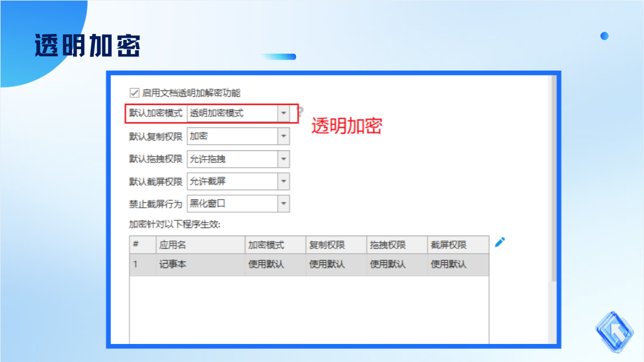Click the 默认加密模式 label
Screen dimensions: 644x362
(x=155, y=113)
